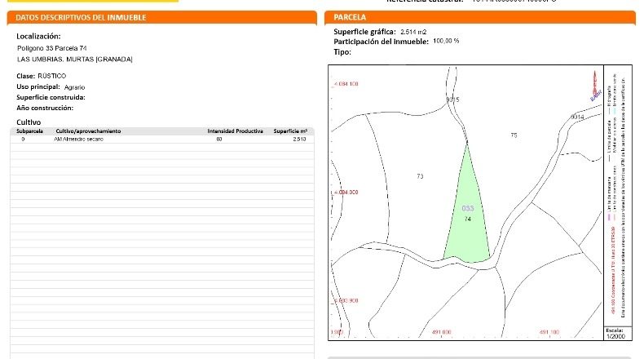Image resolution: width=644 pixels, height=359 pixels.
Task: Select 'LAS UMBRIAS. MURTAS [GRANADA]' text
Action: (x=75, y=60)
